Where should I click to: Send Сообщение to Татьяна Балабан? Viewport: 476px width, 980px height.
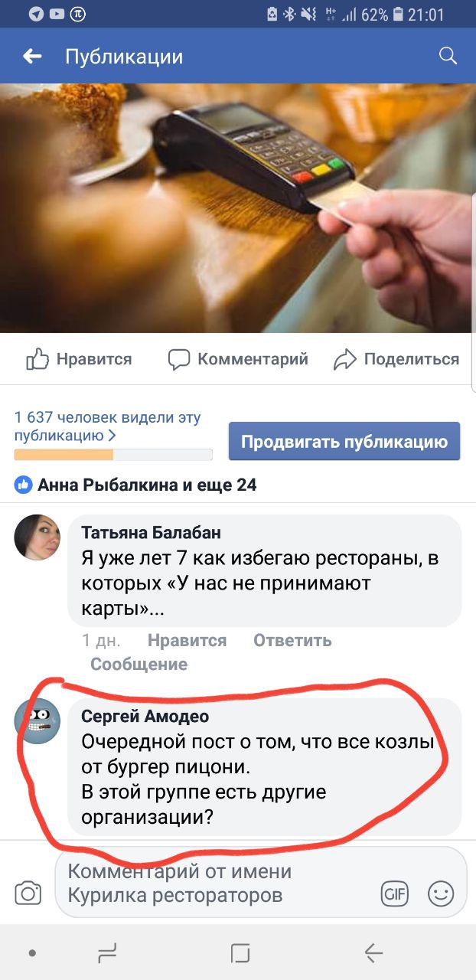point(139,664)
